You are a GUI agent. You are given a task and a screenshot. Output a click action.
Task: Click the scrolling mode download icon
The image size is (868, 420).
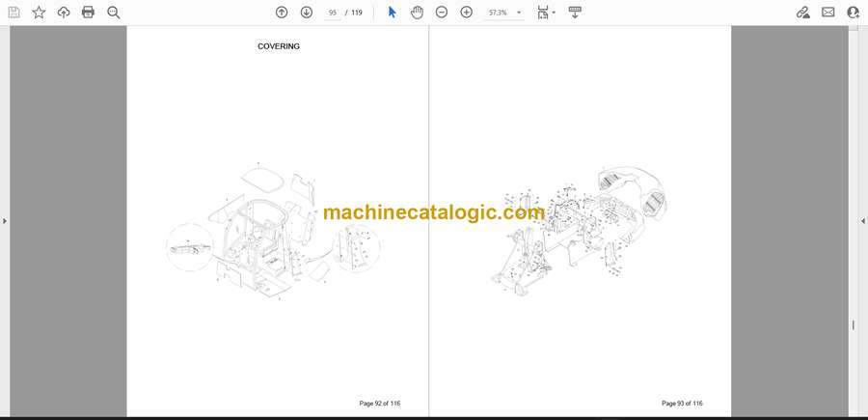click(575, 13)
